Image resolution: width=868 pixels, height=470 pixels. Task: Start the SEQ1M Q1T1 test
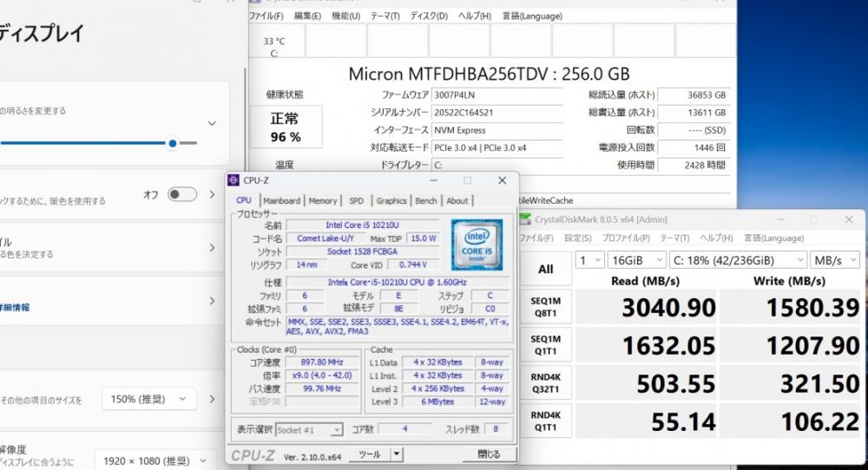click(x=546, y=345)
